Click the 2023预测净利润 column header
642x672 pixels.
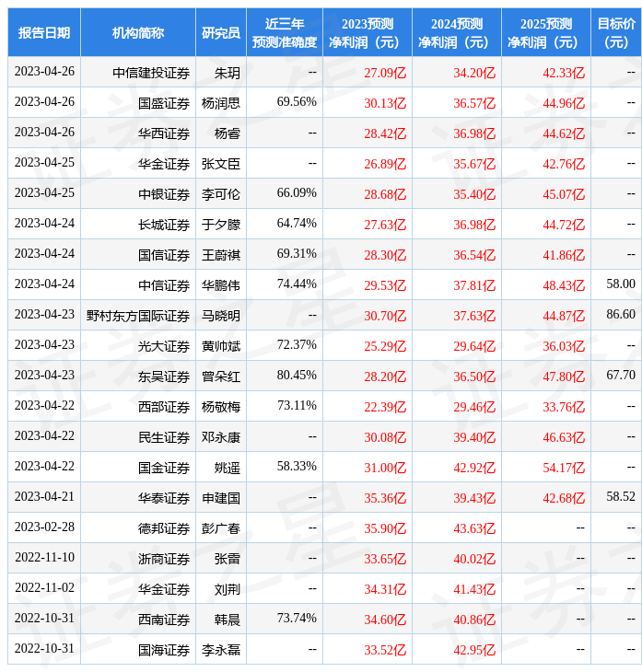tap(367, 33)
